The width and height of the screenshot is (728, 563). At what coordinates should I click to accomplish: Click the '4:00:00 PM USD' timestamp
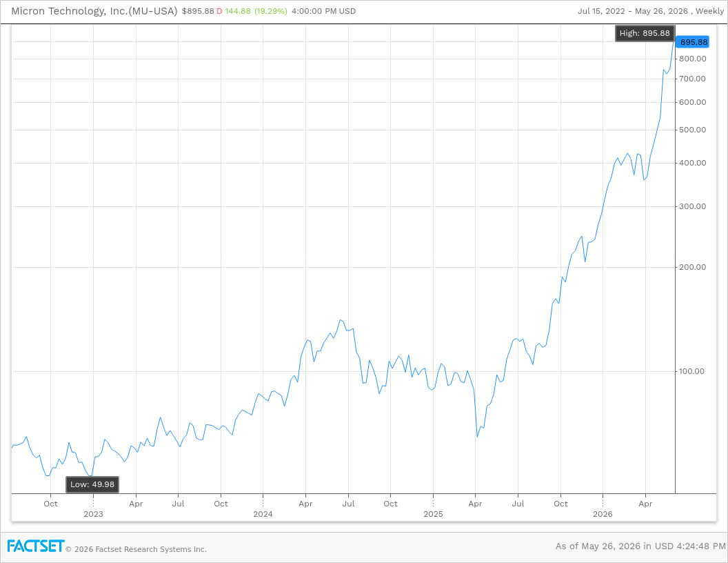323,11
